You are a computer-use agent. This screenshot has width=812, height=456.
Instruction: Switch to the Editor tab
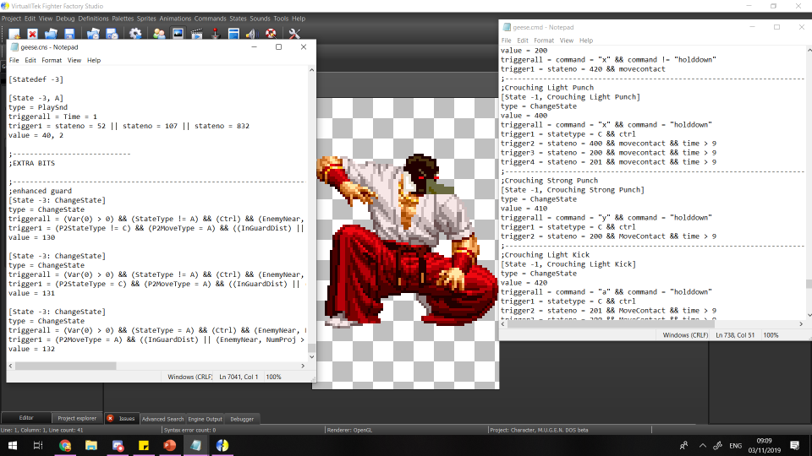pyautogui.click(x=26, y=418)
